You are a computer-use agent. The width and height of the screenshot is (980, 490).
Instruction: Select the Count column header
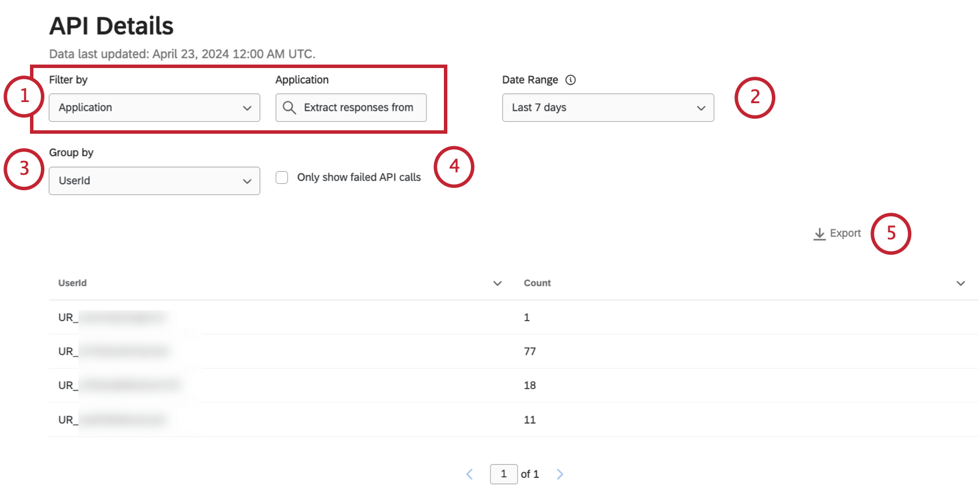coord(537,283)
